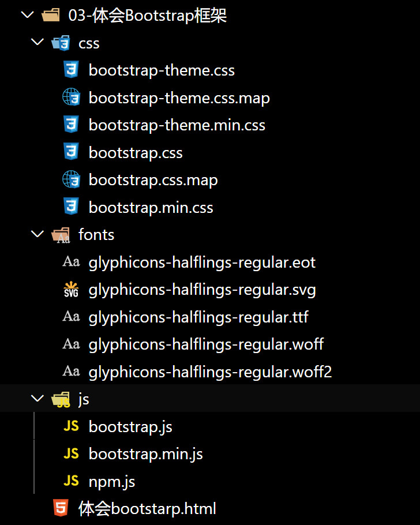This screenshot has width=420, height=525.
Task: Click JS icon of bootstrap.min.js
Action: click(x=71, y=453)
